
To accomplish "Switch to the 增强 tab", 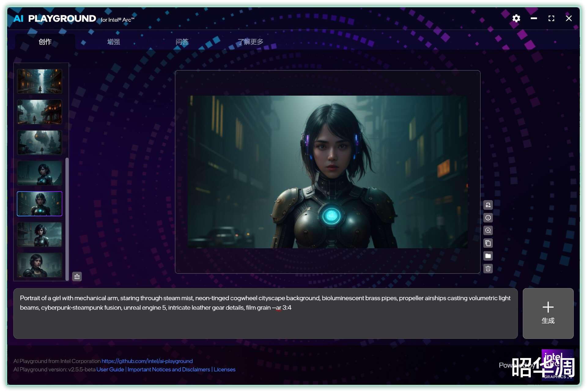I will click(113, 42).
